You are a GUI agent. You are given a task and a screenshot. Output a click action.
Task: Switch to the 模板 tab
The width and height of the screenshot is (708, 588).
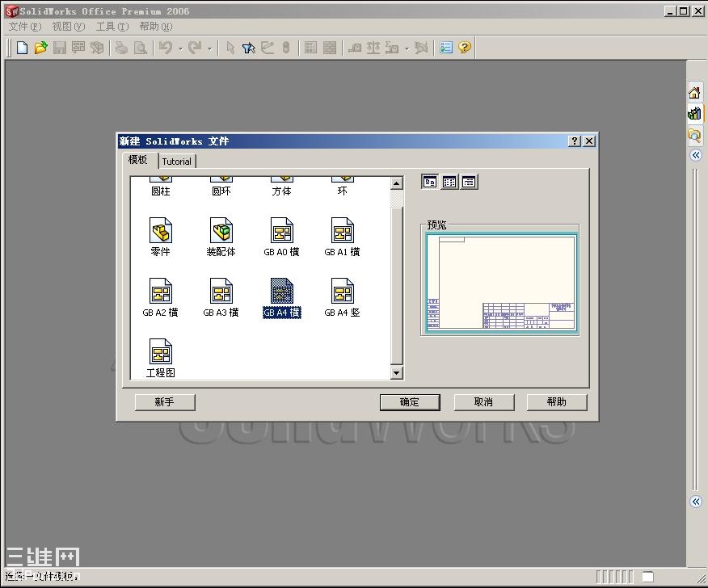(x=140, y=160)
